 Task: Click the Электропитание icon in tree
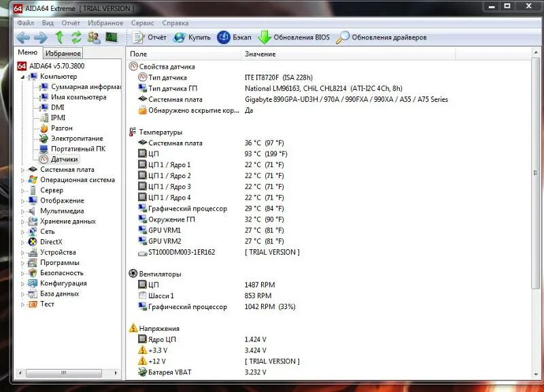pyautogui.click(x=44, y=139)
